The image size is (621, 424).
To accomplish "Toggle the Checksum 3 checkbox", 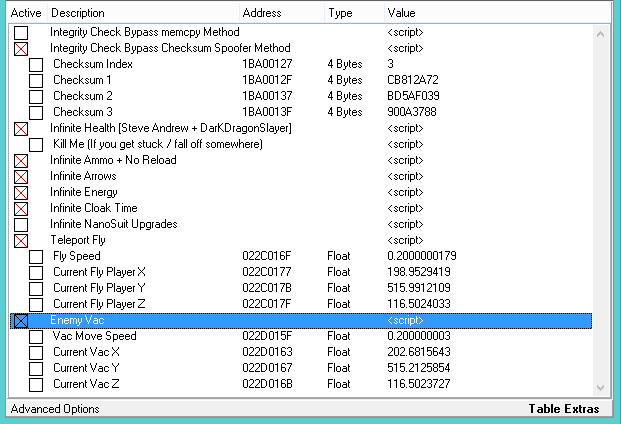I will coord(36,113).
